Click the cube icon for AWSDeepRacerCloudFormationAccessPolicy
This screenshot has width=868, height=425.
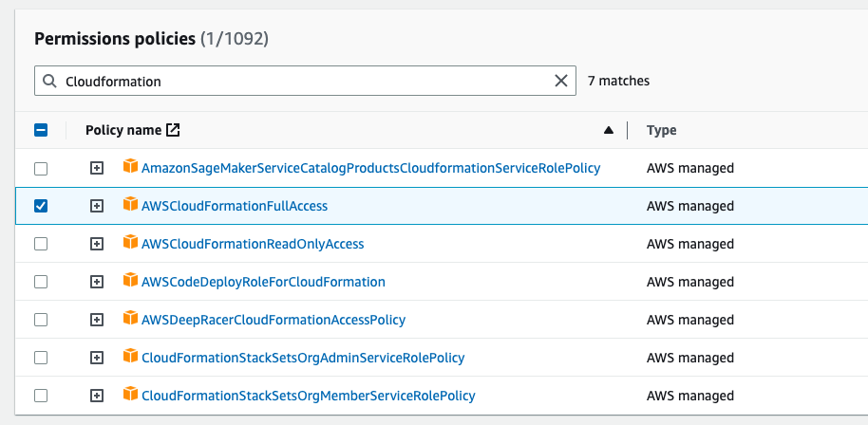tap(130, 319)
